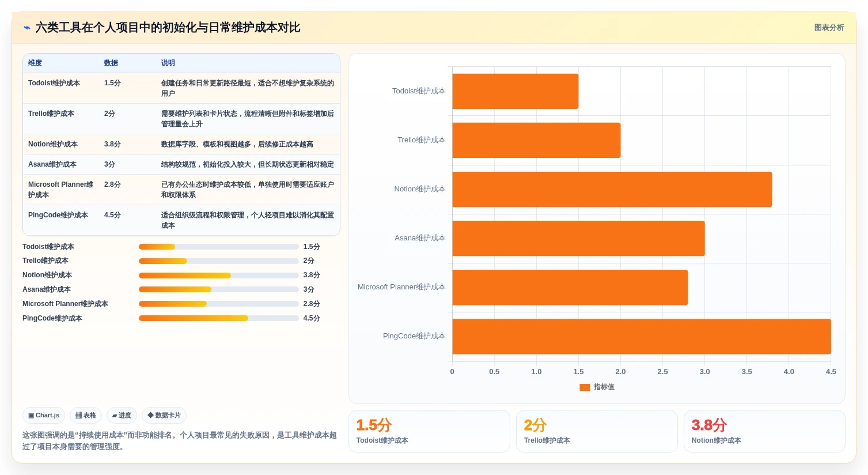868x475 pixels.
Task: Select the Trello维护成本 table row name
Action: pyautogui.click(x=51, y=114)
